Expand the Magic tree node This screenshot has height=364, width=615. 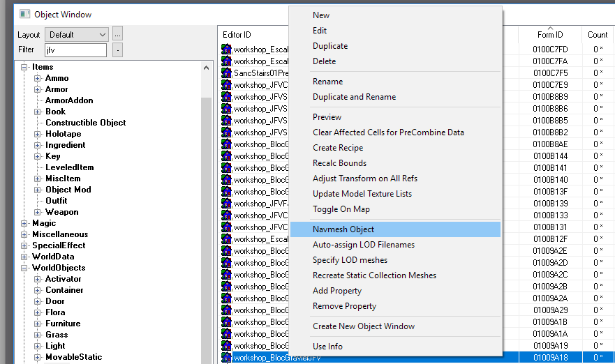pyautogui.click(x=25, y=223)
